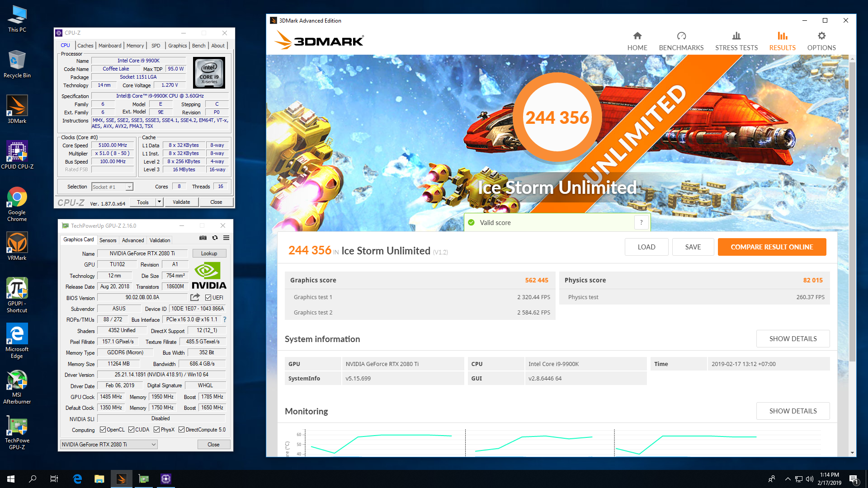This screenshot has height=488, width=868.
Task: Show hidden system tray icons chevron
Action: 788,479
